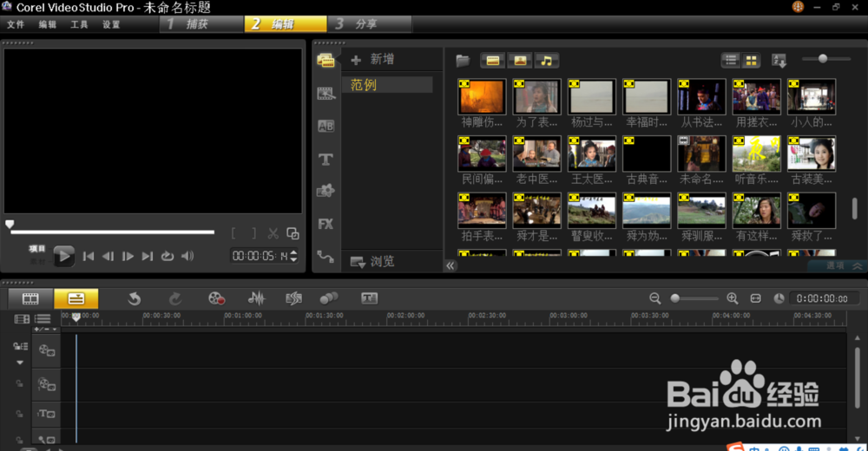This screenshot has height=451, width=868.
Task: Switch to Storyboard view
Action: point(30,299)
